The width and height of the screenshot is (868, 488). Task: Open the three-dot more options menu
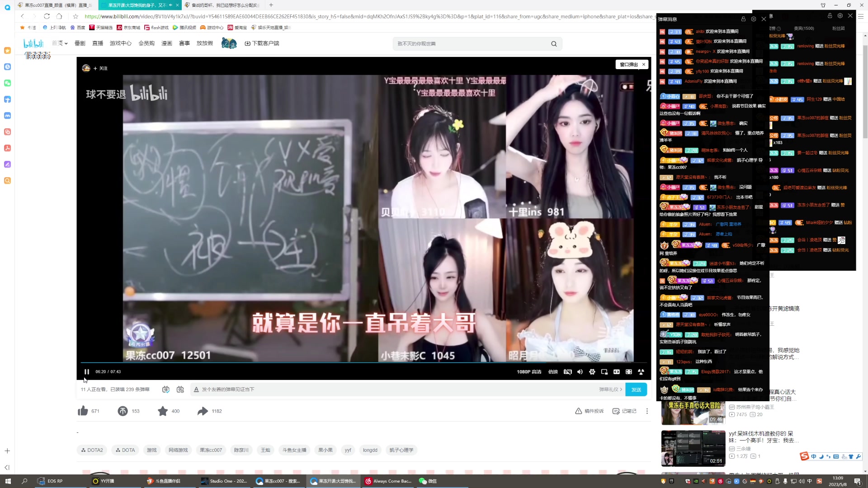647,411
